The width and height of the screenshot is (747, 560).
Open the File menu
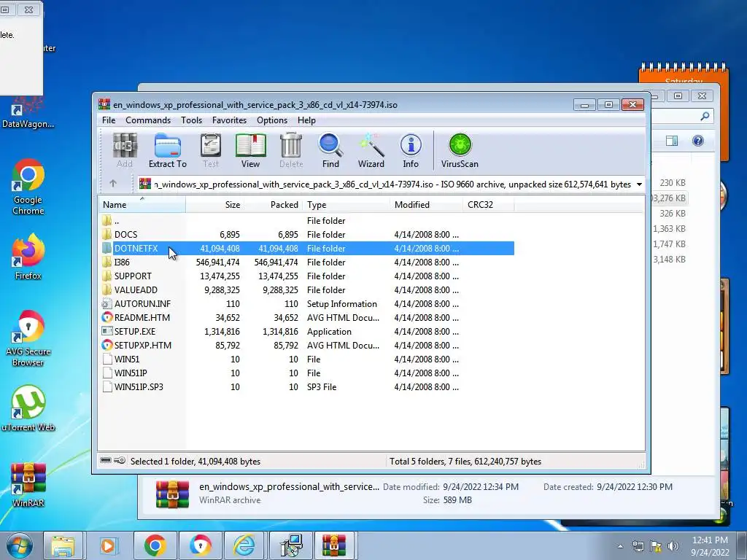(x=109, y=120)
